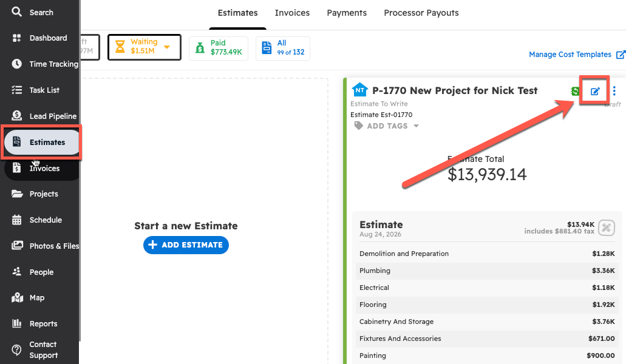This screenshot has width=626, height=364.
Task: Click the estimate tools icon beside $13.94K
Action: 606,228
